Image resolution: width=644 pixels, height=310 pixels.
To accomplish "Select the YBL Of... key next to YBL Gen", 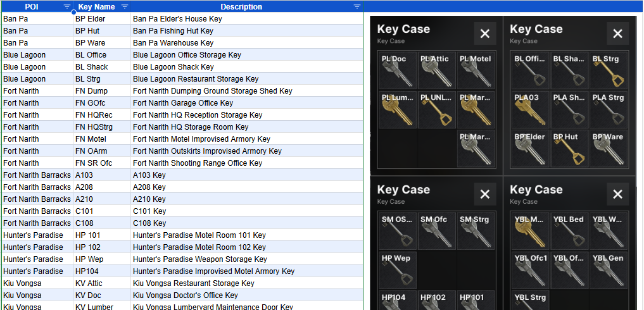I will (x=569, y=270).
